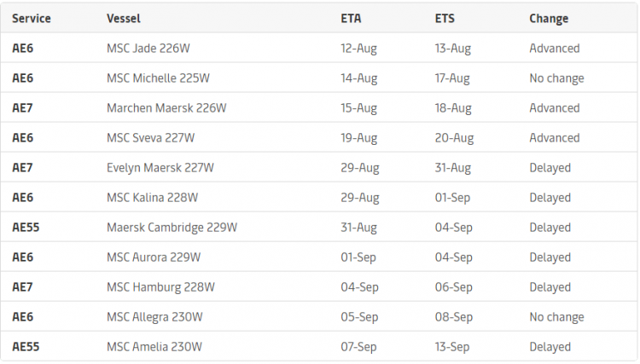The width and height of the screenshot is (640, 364).
Task: Click MSC Amelia 230W vessel name
Action: click(154, 346)
